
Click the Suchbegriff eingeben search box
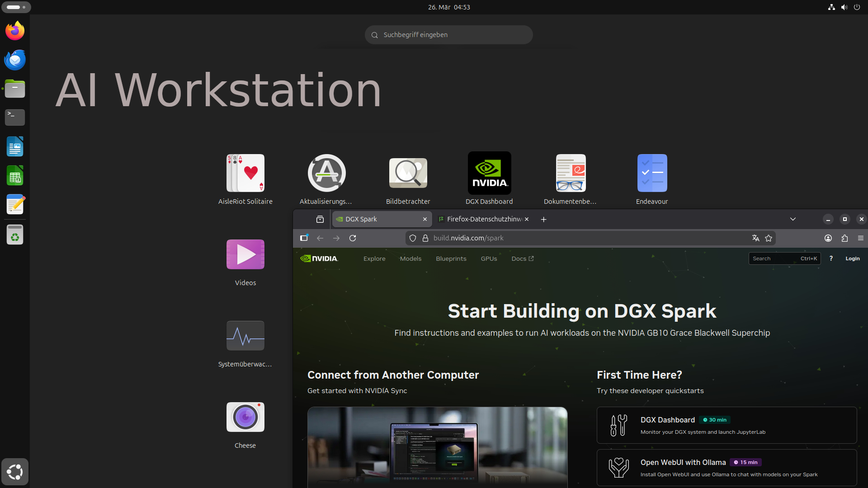point(448,35)
